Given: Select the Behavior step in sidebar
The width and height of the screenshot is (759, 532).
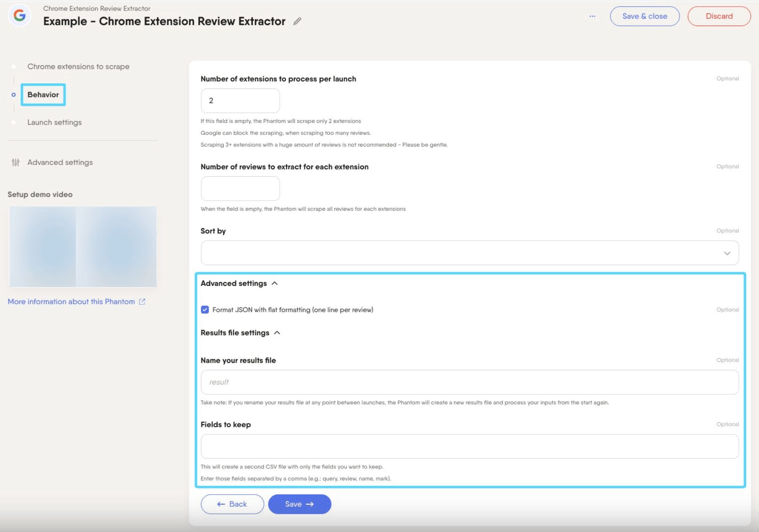Looking at the screenshot, I should click(x=43, y=95).
